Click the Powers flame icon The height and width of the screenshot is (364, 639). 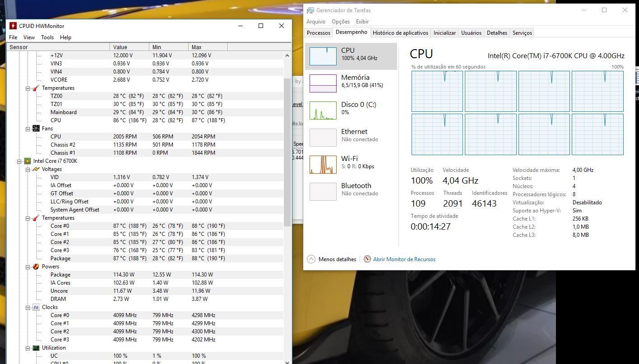(36, 267)
